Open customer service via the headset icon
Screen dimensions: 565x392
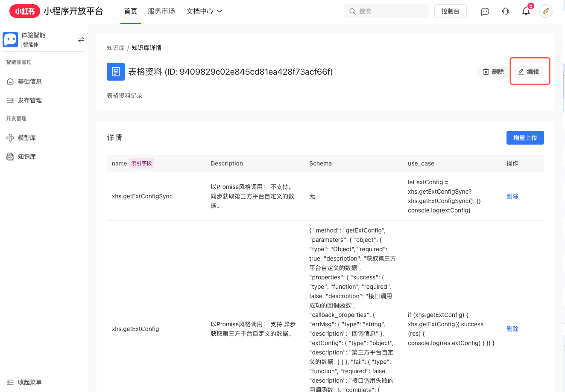click(506, 12)
